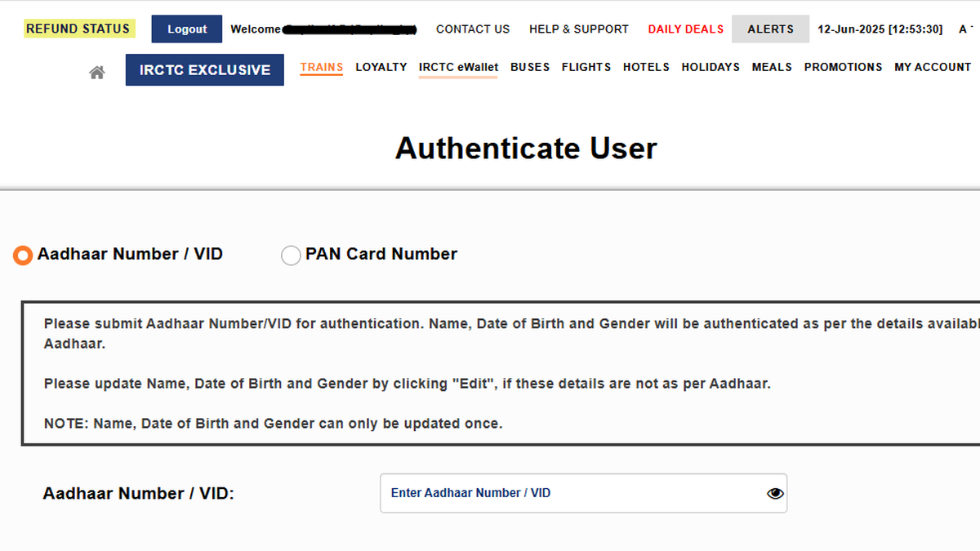Open the ALERTS section
Image resolution: width=980 pixels, height=551 pixels.
pyautogui.click(x=769, y=29)
